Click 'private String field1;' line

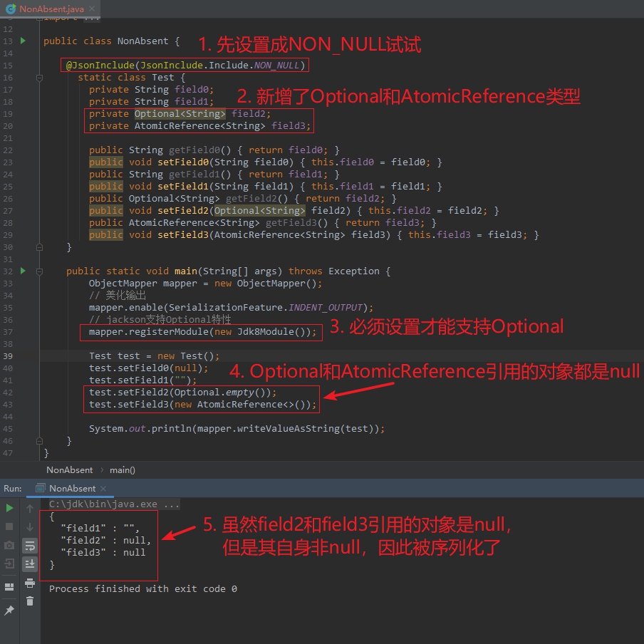click(x=151, y=101)
